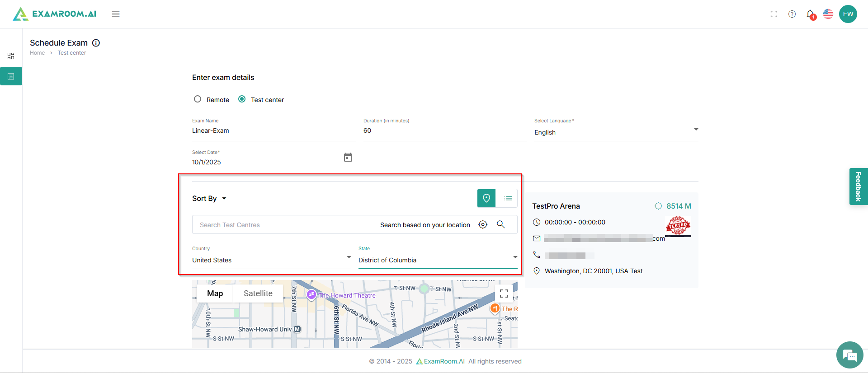
Task: Switch to list view of centres
Action: pos(508,198)
